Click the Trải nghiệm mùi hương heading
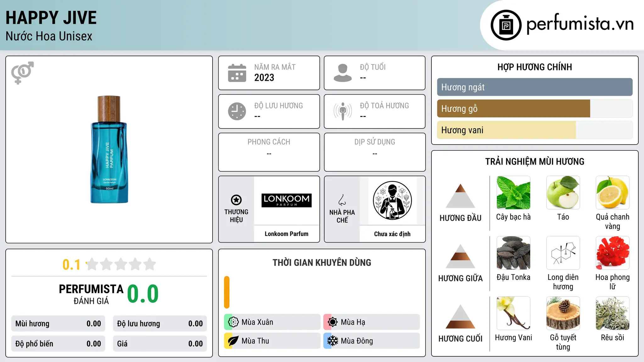 [x=535, y=162]
